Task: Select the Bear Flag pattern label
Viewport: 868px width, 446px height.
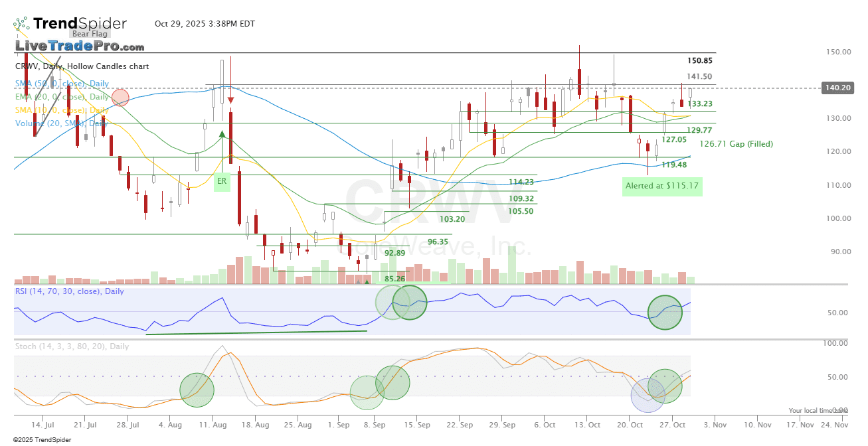Action: coord(90,33)
